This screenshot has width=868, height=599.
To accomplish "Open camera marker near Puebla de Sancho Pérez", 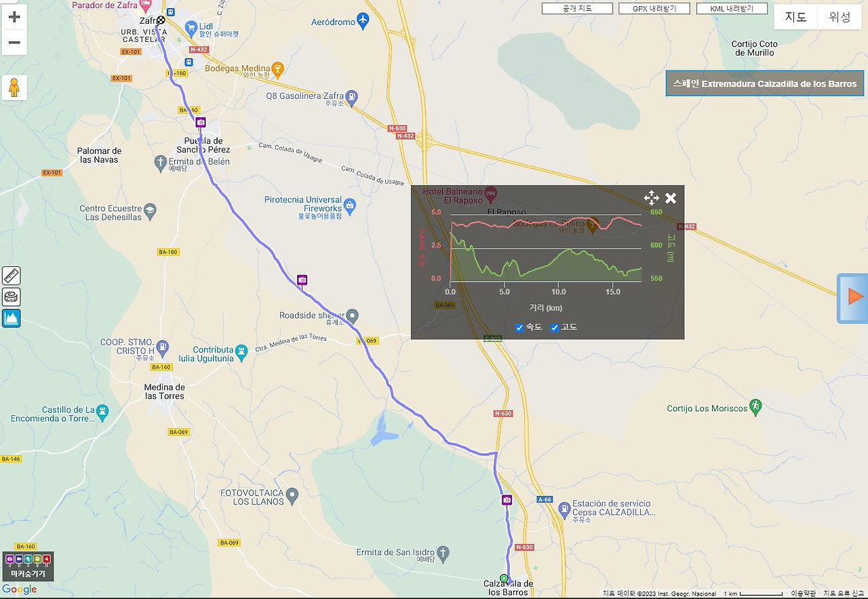I will click(201, 123).
